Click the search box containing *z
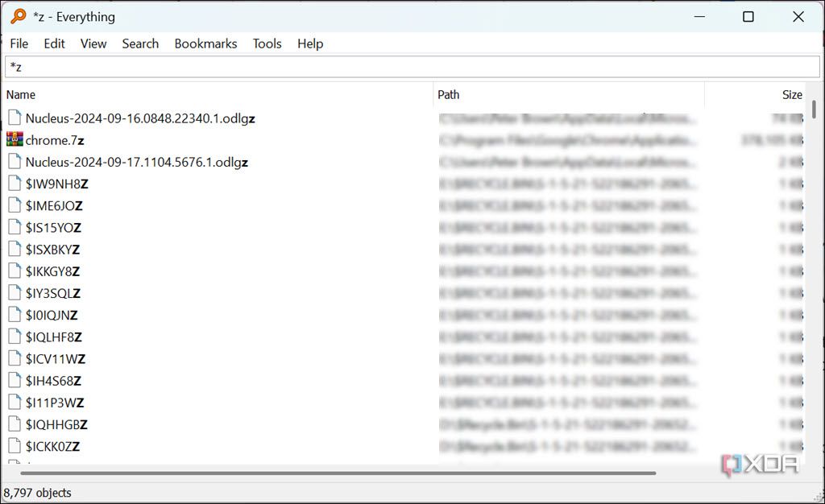This screenshot has width=825, height=504. point(412,67)
